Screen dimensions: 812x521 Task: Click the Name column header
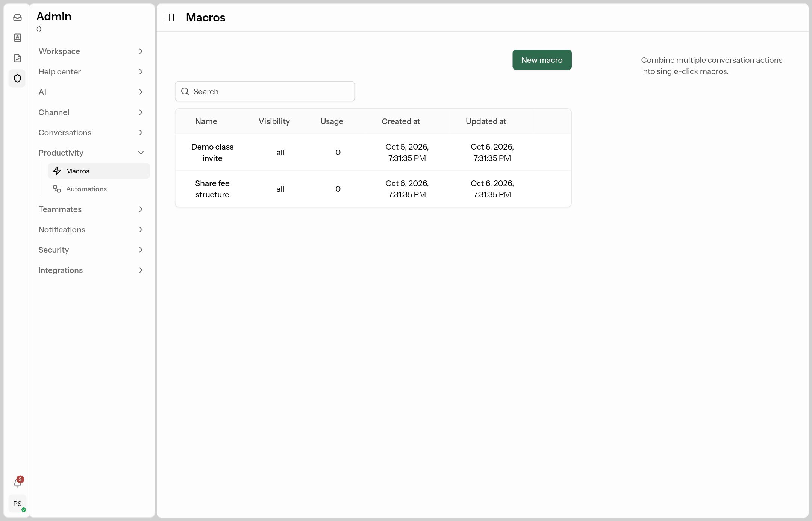click(206, 121)
